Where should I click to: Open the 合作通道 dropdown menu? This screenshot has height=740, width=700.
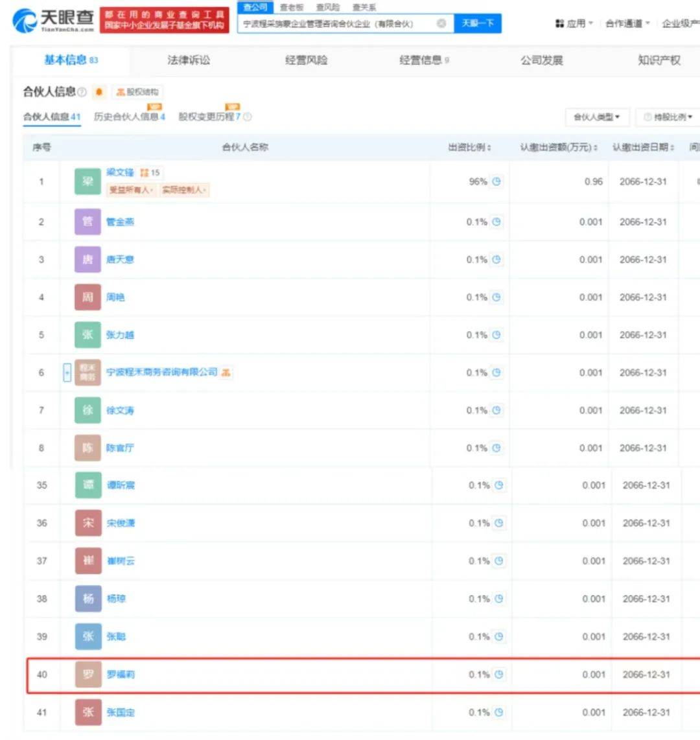click(x=627, y=23)
